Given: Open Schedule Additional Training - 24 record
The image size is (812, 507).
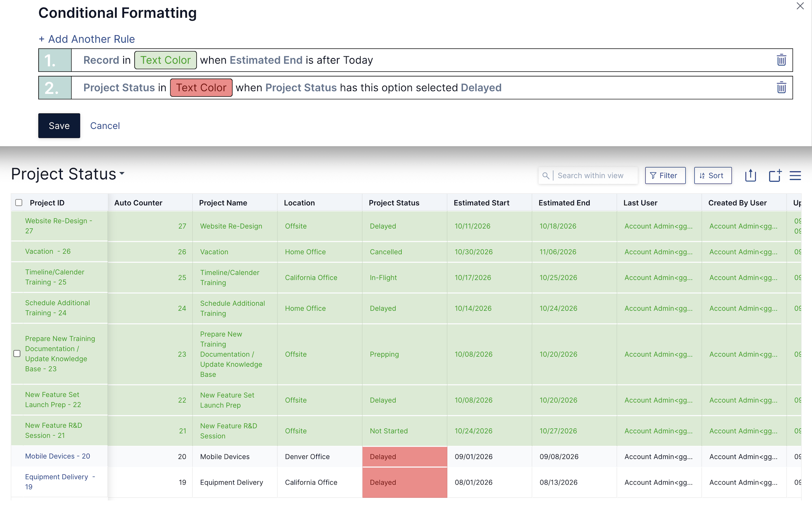Looking at the screenshot, I should pyautogui.click(x=57, y=308).
